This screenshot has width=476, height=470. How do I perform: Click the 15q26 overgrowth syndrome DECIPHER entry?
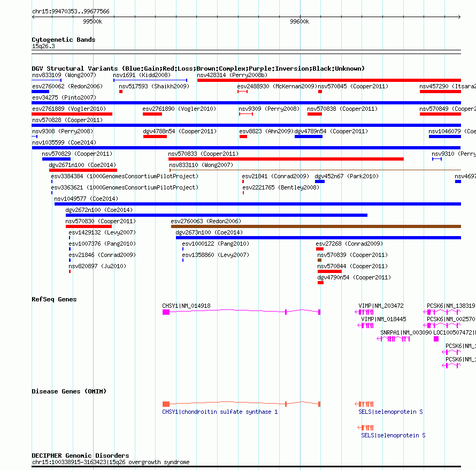coord(111,462)
